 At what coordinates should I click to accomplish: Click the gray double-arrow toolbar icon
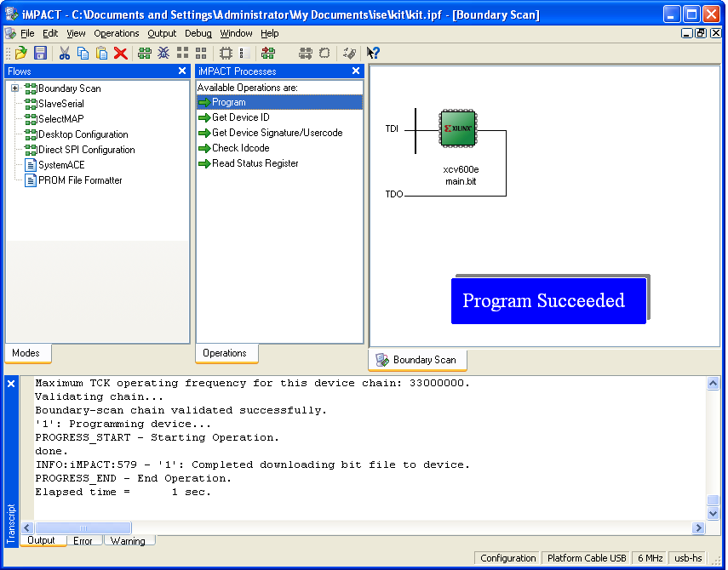306,53
